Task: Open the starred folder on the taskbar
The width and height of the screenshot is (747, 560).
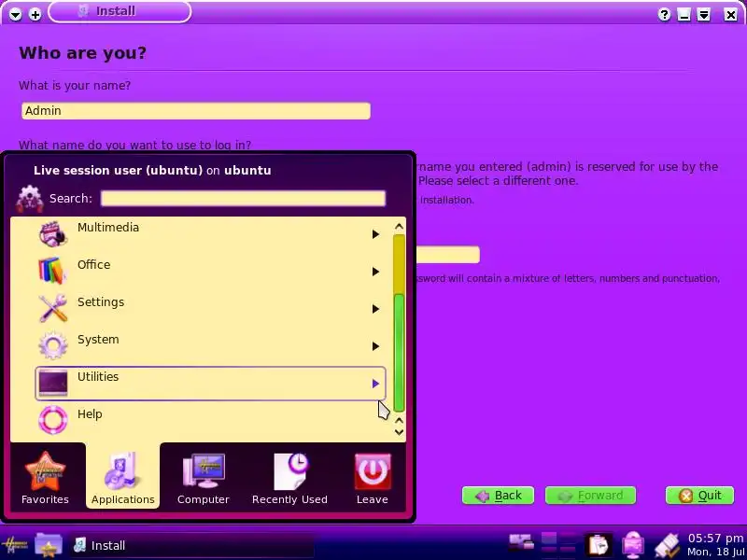Action: (x=49, y=545)
